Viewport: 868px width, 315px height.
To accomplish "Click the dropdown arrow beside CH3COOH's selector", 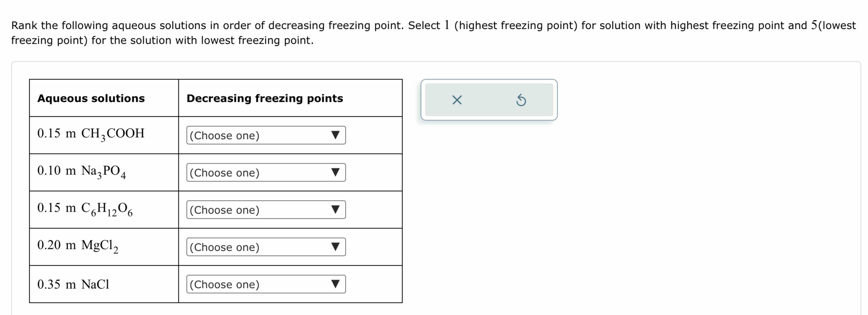I will point(336,136).
